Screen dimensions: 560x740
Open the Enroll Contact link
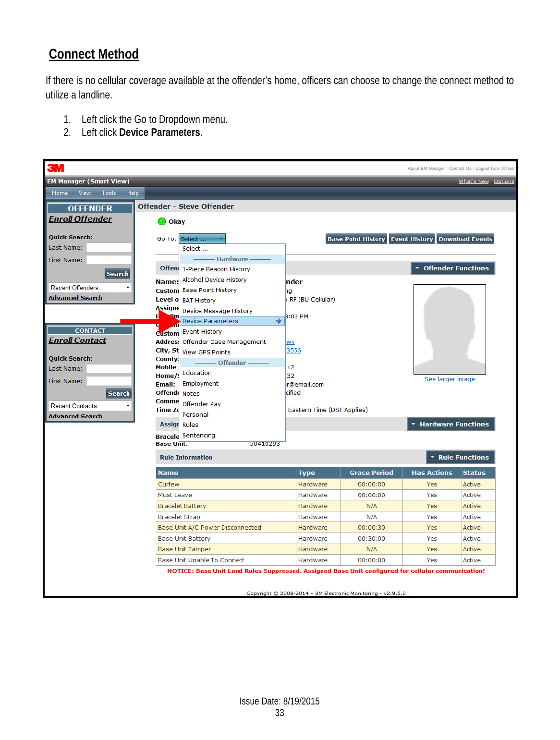pos(77,340)
